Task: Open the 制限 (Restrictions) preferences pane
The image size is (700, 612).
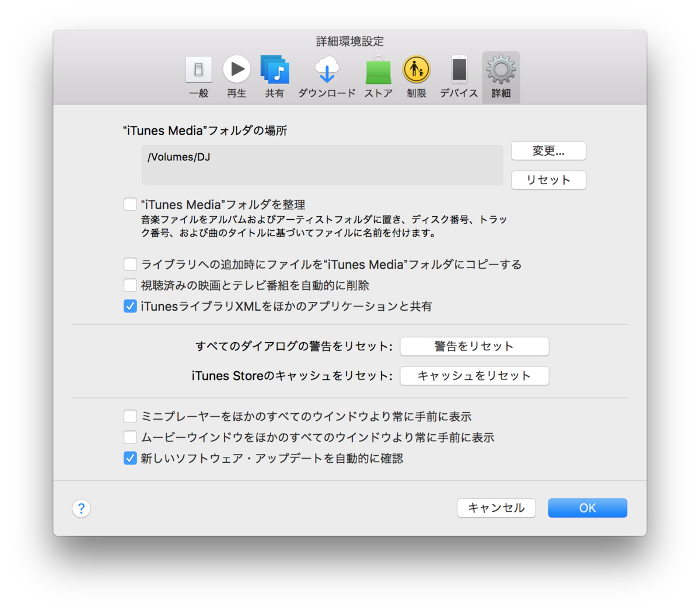Action: 416,78
